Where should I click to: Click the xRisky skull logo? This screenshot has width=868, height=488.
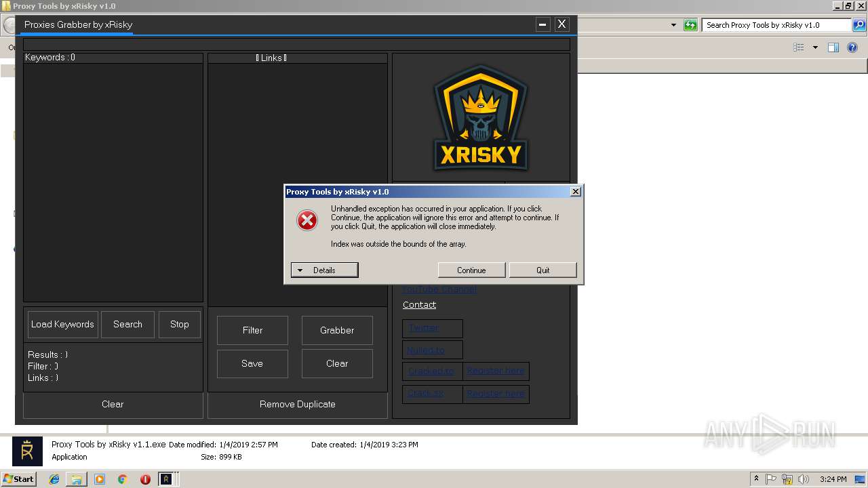coord(481,117)
